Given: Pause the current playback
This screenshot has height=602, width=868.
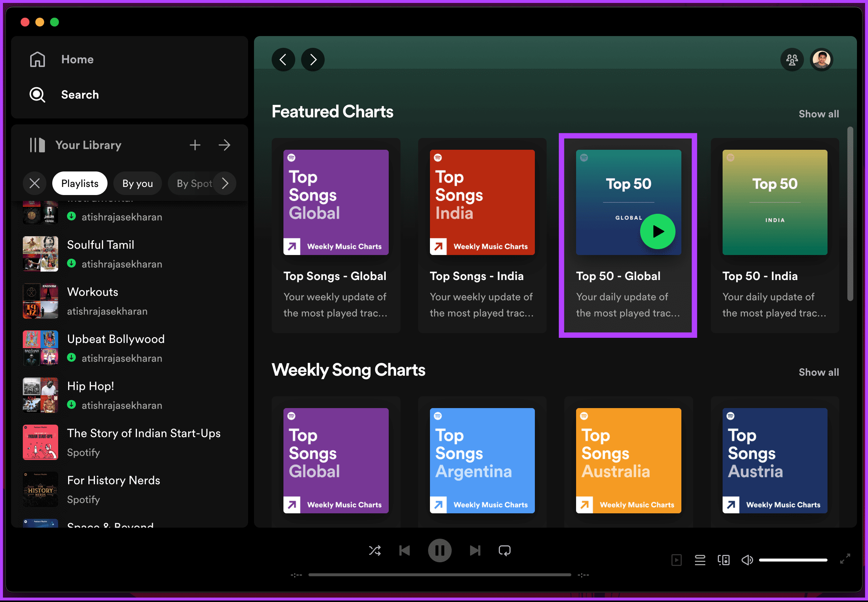Looking at the screenshot, I should [440, 551].
